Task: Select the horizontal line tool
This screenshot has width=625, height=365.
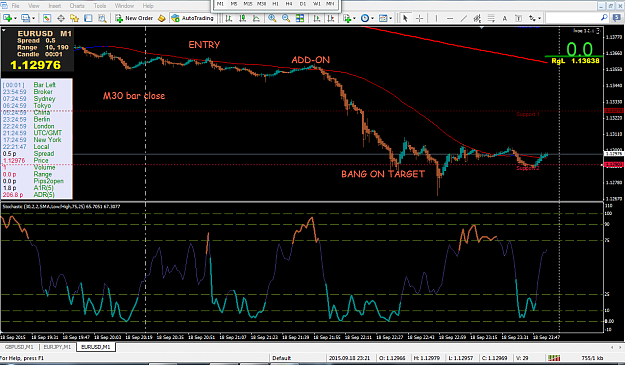Action: click(x=450, y=18)
